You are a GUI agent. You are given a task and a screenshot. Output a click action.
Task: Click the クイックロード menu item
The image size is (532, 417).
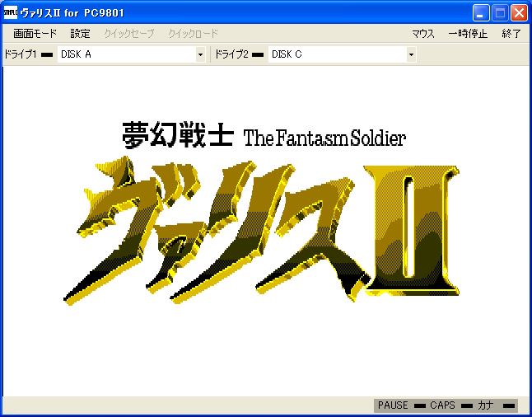(193, 34)
